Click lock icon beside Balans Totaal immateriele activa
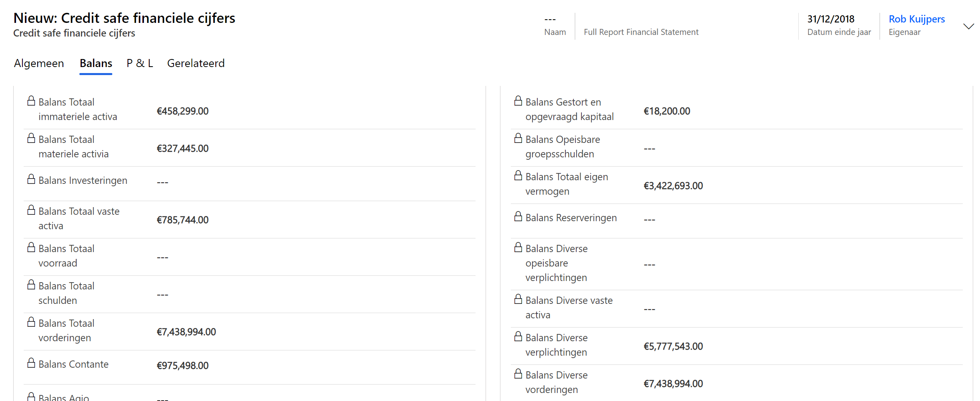 [31, 101]
